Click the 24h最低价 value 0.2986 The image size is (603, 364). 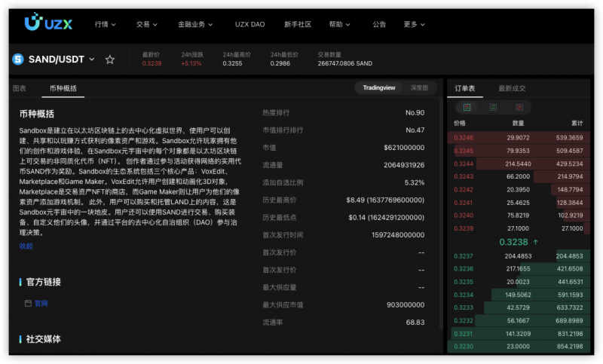[x=280, y=63]
